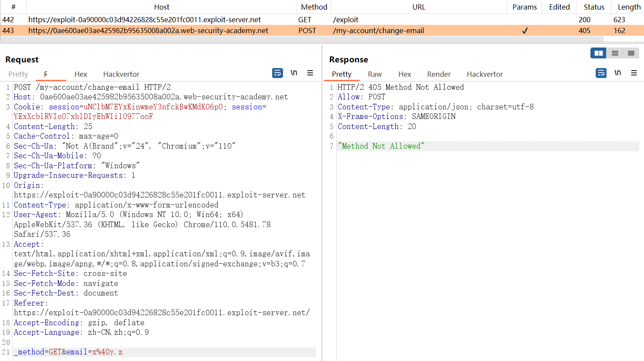Toggle word wrap in the Response panel
Image resolution: width=644 pixels, height=361 pixels.
[x=601, y=73]
